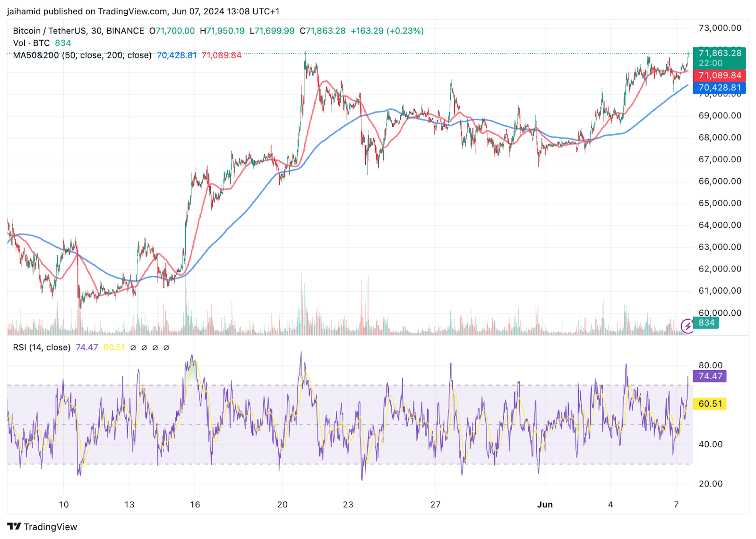This screenshot has width=756, height=539.
Task: Click the 66,000.00 price axis label
Action: 720,181
